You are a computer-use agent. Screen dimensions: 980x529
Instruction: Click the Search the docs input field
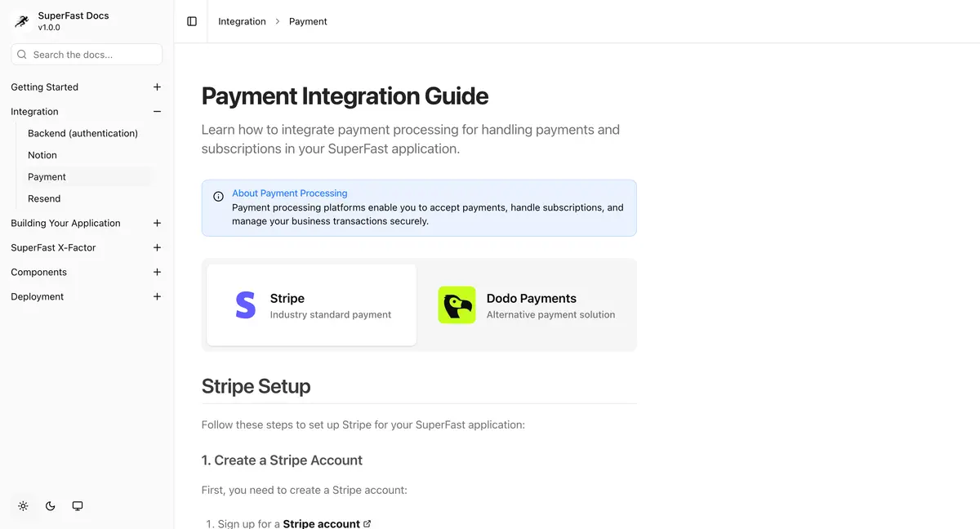click(86, 53)
